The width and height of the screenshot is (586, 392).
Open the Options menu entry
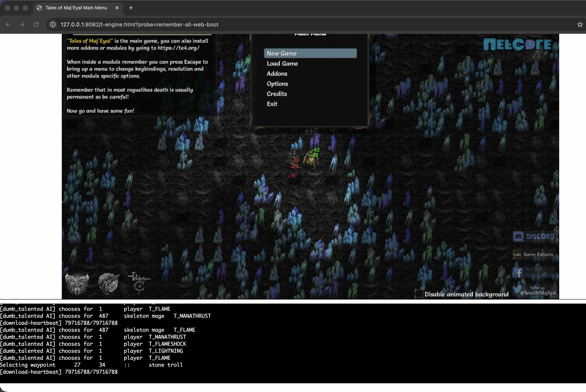(277, 84)
